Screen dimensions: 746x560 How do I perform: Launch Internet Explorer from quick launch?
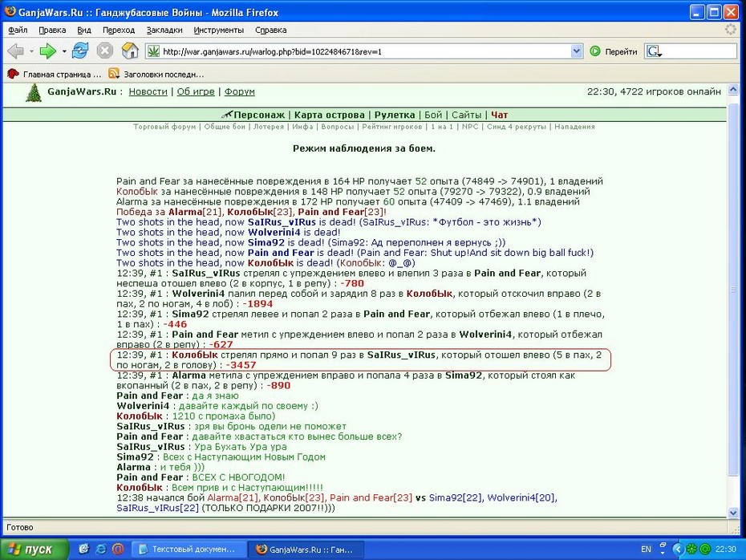(101, 549)
